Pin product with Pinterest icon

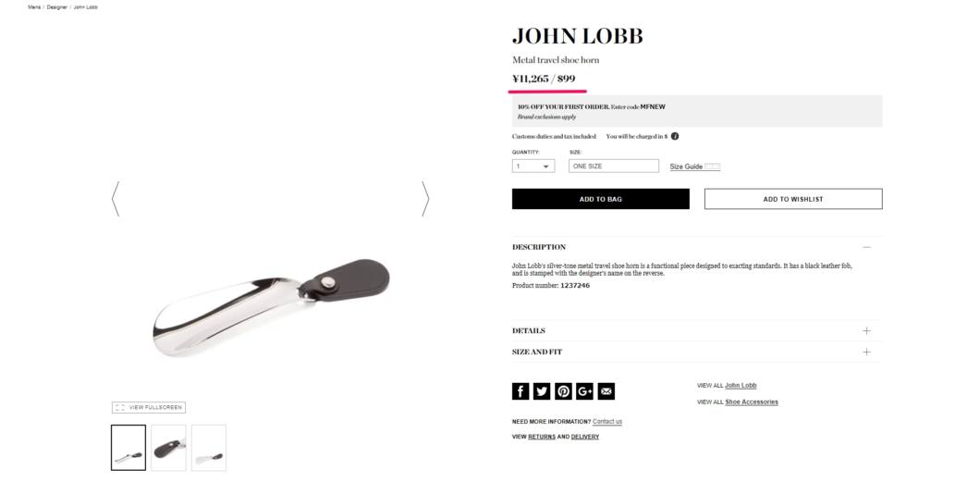click(x=563, y=391)
